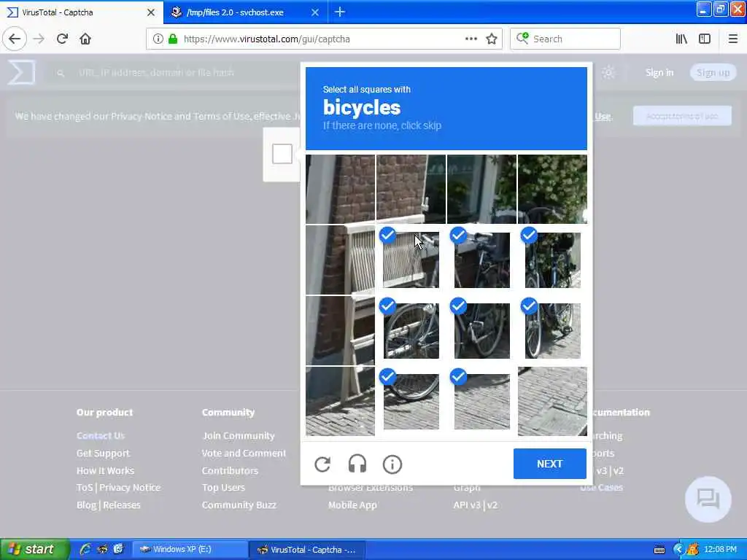
Task: Deselect the wheel bottom tile in bottom row
Action: pos(411,402)
